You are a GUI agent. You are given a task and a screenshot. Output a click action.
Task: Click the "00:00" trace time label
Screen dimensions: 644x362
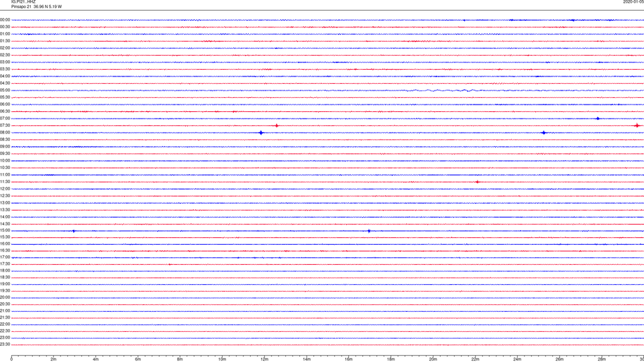tap(5, 19)
